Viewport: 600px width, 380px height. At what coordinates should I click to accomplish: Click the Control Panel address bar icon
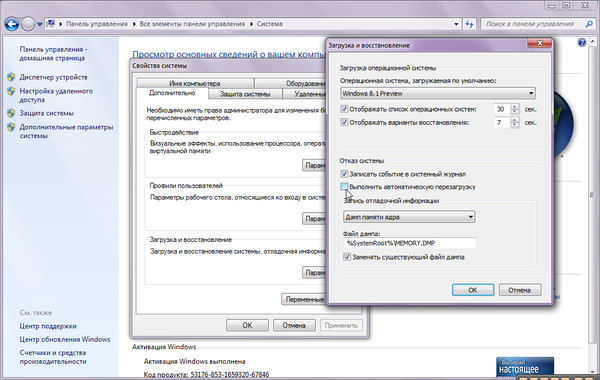[x=51, y=24]
